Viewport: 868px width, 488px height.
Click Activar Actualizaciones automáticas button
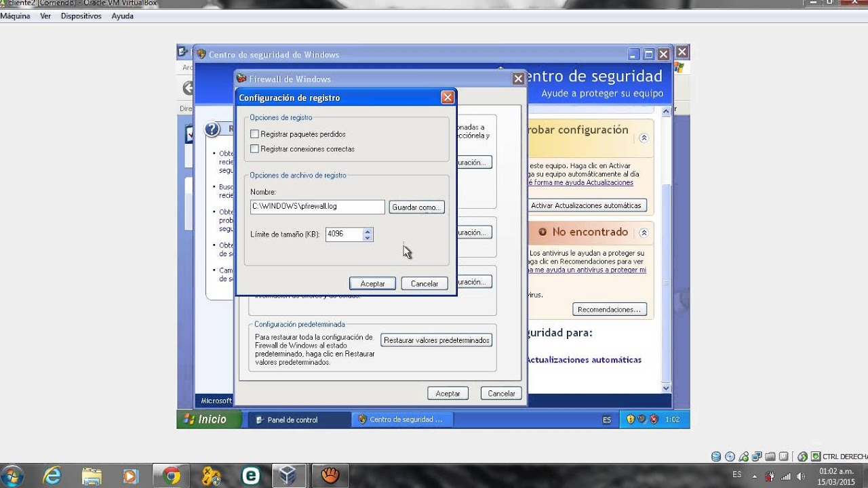tap(587, 205)
